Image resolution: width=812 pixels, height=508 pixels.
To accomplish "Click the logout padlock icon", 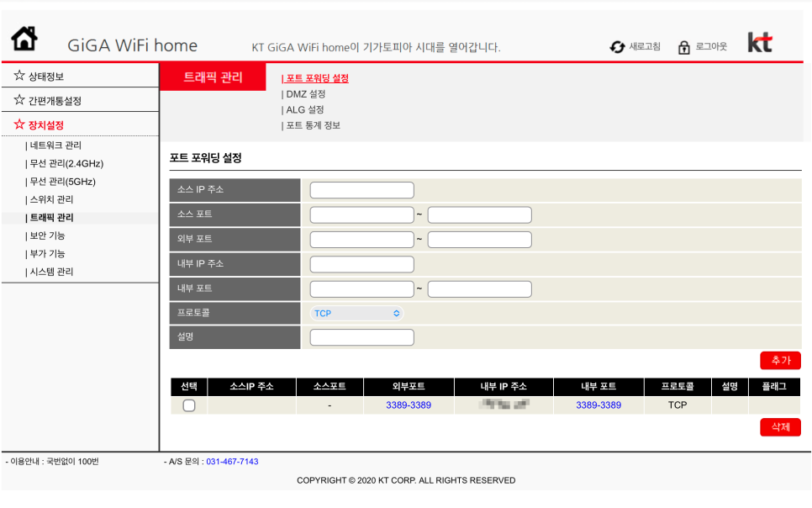I will tap(683, 48).
